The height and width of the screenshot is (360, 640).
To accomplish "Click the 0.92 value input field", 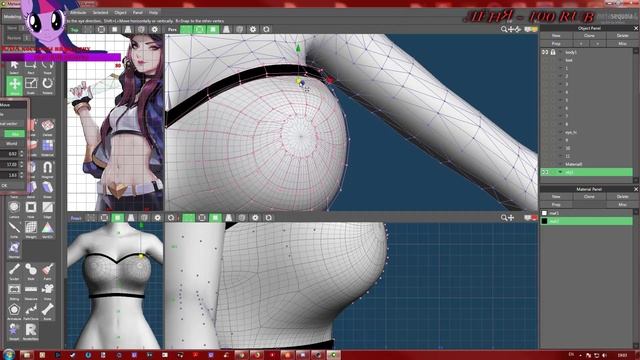I will (x=10, y=154).
